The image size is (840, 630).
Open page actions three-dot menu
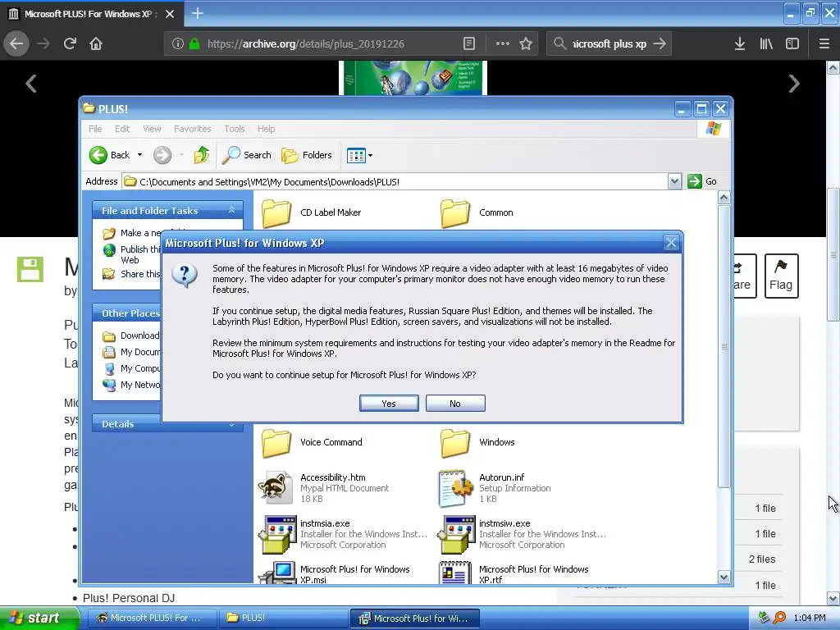click(x=503, y=43)
